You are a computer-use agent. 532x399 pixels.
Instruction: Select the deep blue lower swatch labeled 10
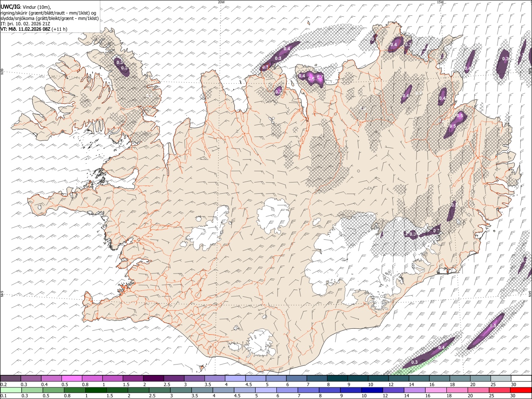pos(372,390)
